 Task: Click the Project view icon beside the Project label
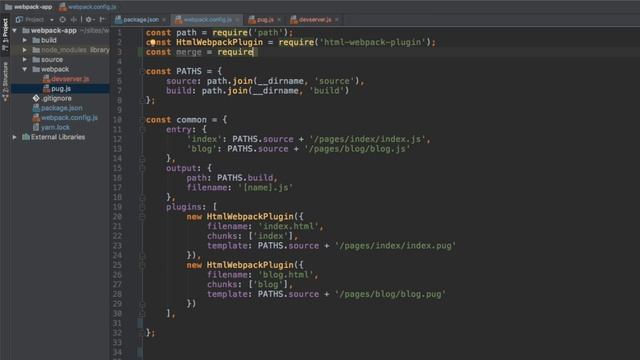[x=19, y=19]
